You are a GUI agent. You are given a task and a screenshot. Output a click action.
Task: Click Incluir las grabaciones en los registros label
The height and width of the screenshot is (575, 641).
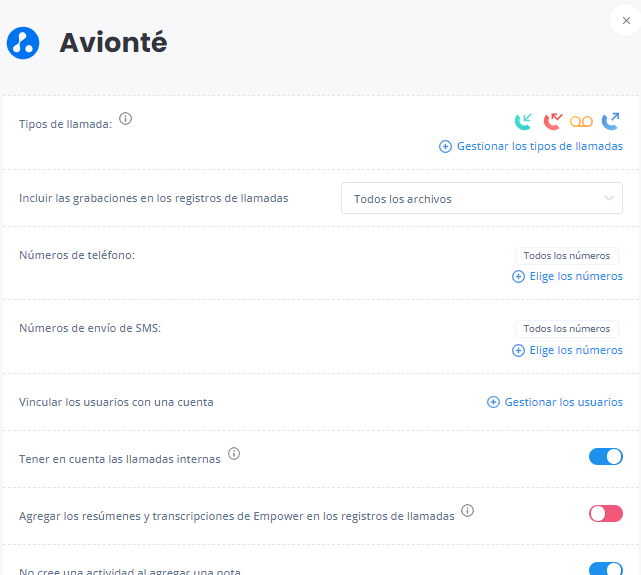click(154, 198)
